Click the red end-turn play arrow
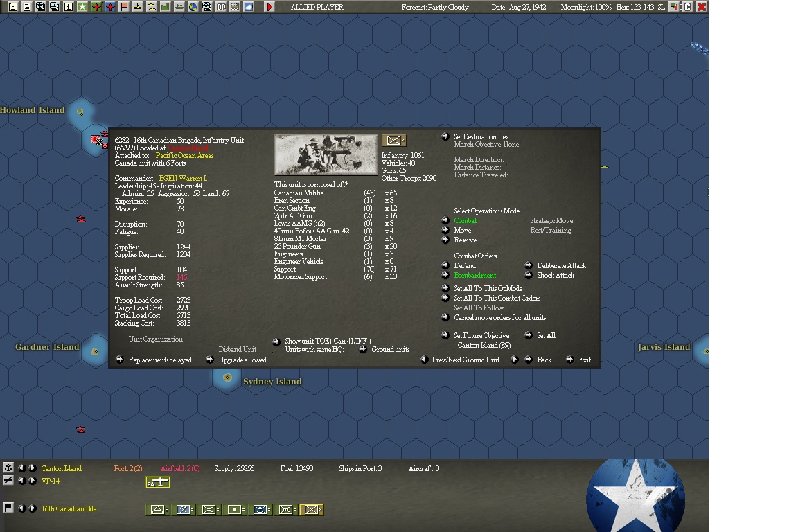 pyautogui.click(x=269, y=7)
